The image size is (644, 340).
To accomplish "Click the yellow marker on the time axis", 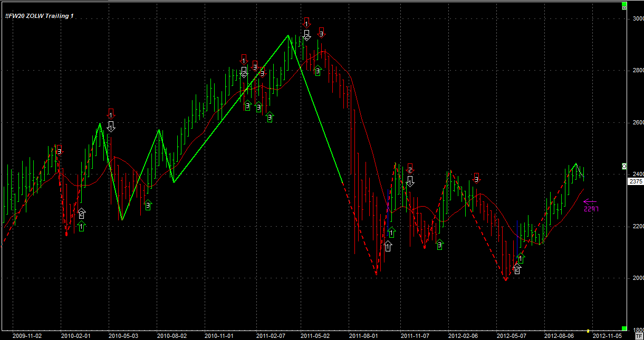I will (x=588, y=331).
